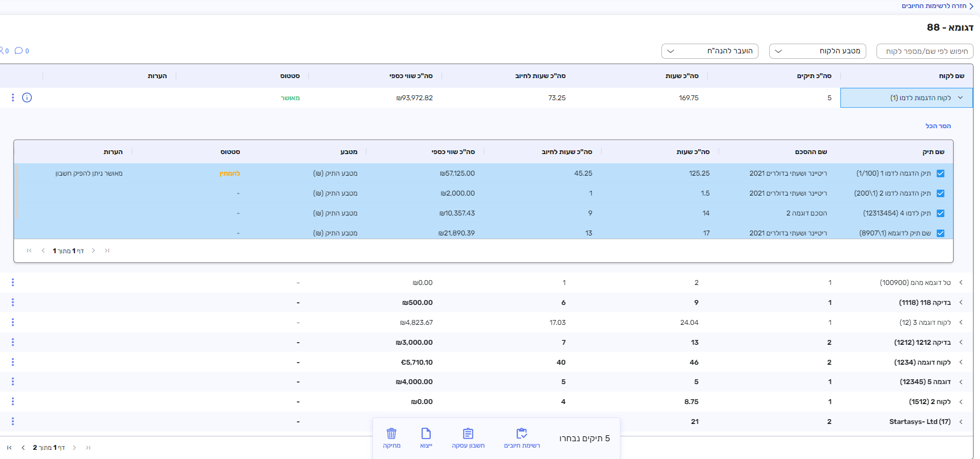Sort by the שם לקוח column header

(x=951, y=76)
